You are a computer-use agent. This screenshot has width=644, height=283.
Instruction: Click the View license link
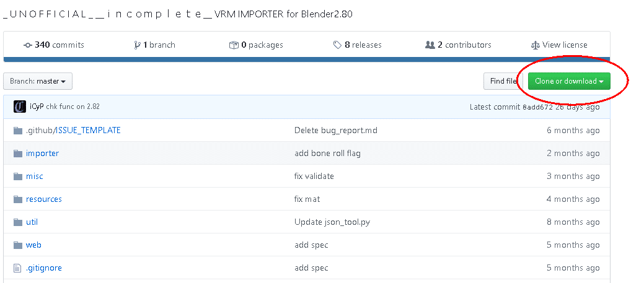click(565, 45)
